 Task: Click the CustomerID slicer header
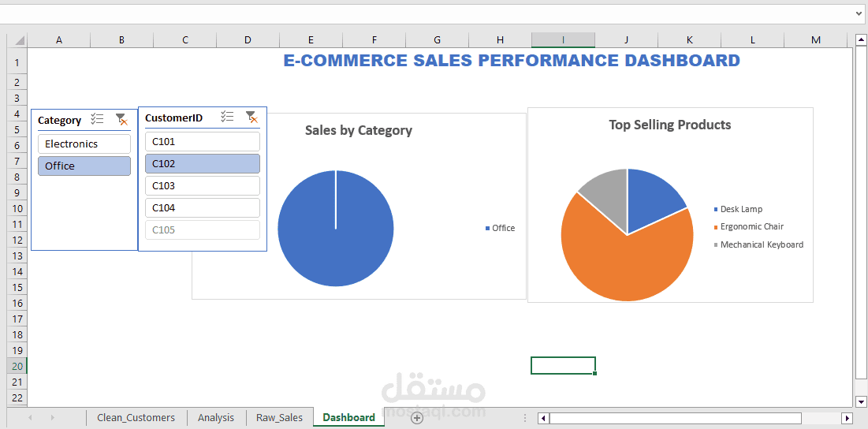[173, 118]
